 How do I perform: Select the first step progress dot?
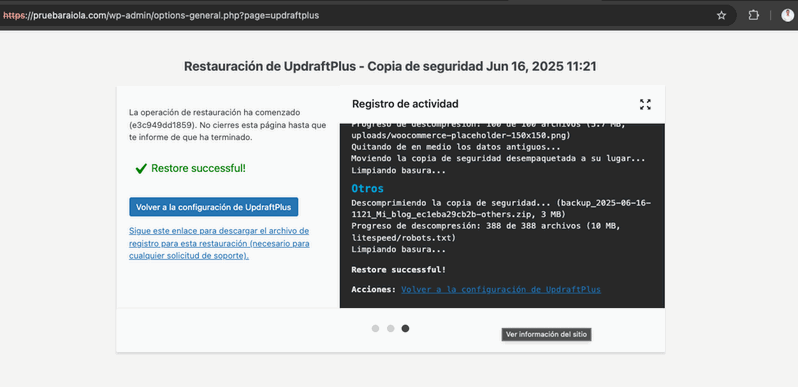tap(375, 328)
